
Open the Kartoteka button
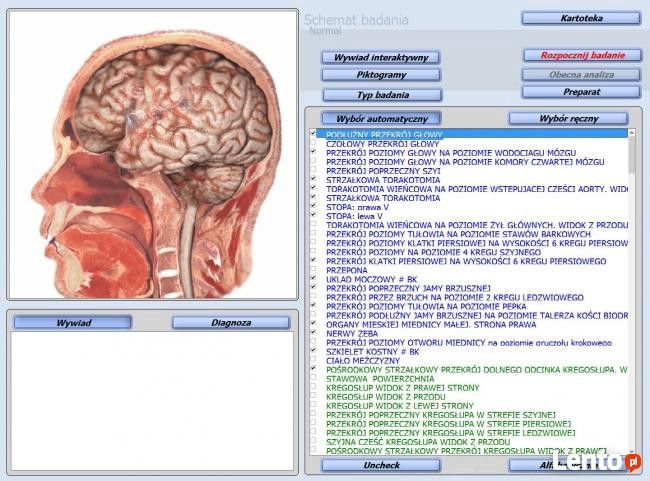(581, 18)
